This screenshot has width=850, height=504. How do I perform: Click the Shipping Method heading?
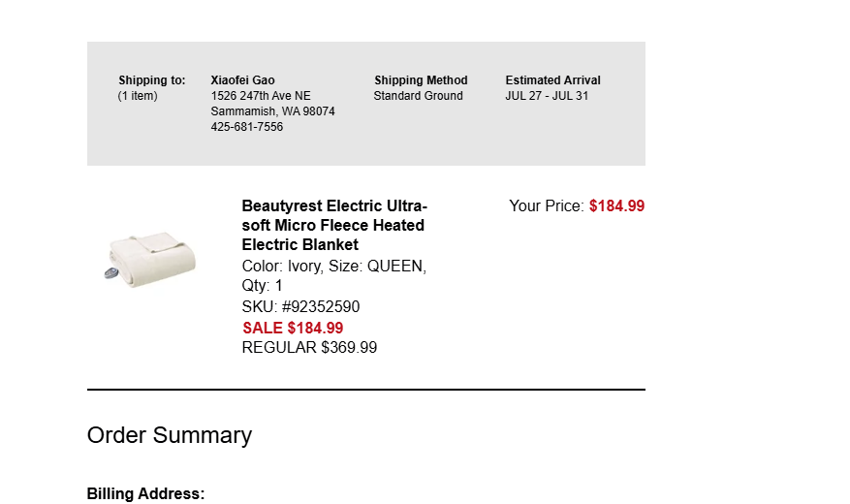click(x=421, y=80)
